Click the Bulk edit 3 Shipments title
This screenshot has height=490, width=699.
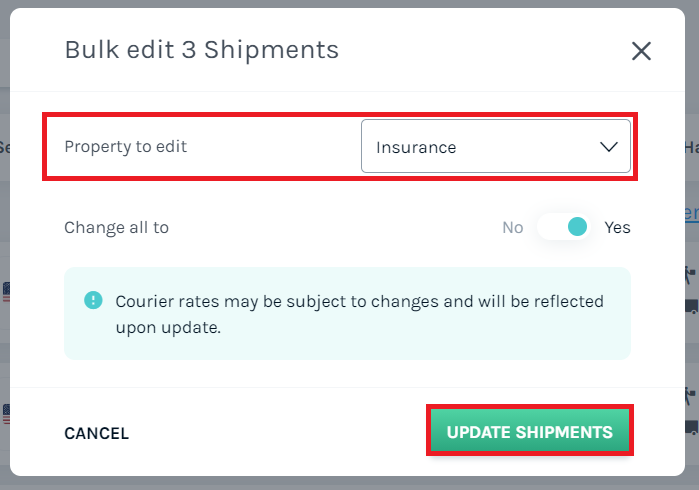[x=202, y=49]
